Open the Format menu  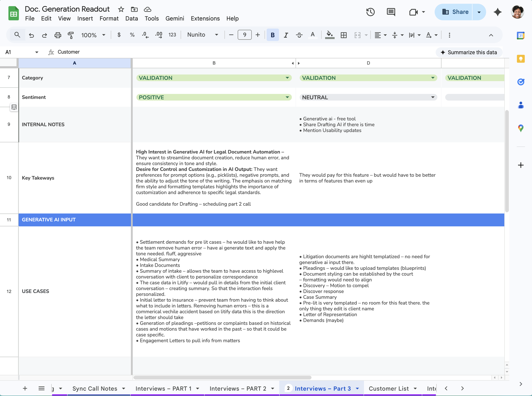pos(109,19)
